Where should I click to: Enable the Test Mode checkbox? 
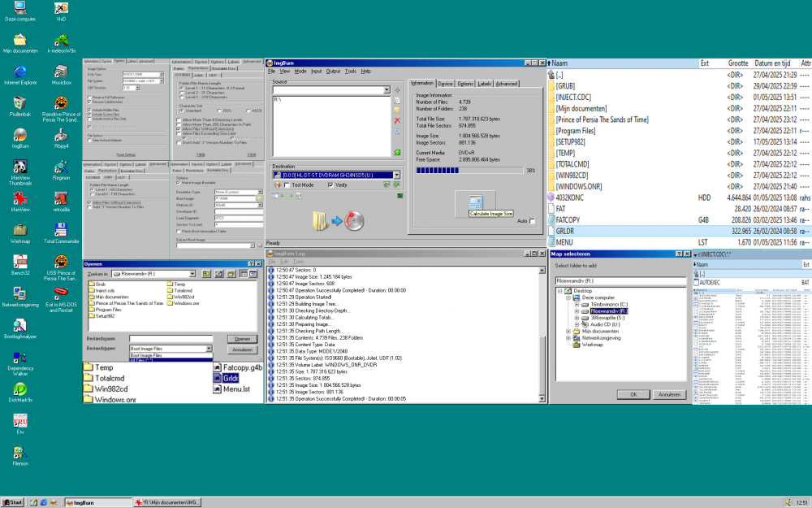(287, 185)
